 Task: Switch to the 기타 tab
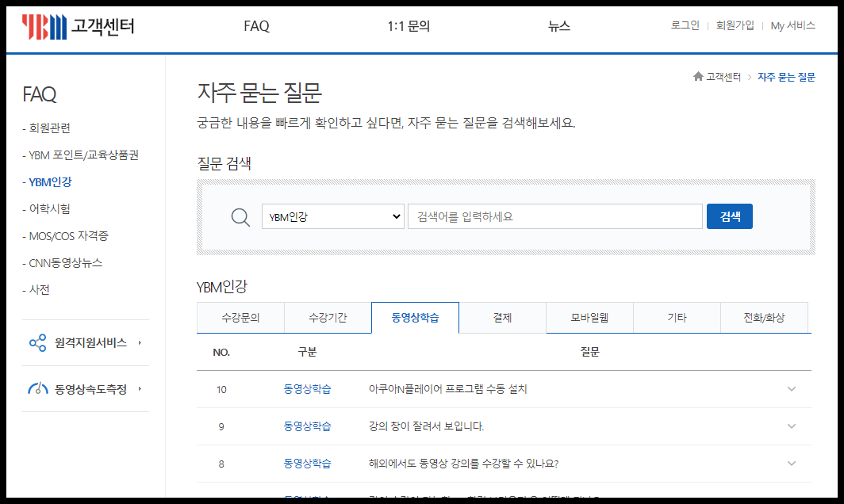click(x=677, y=318)
